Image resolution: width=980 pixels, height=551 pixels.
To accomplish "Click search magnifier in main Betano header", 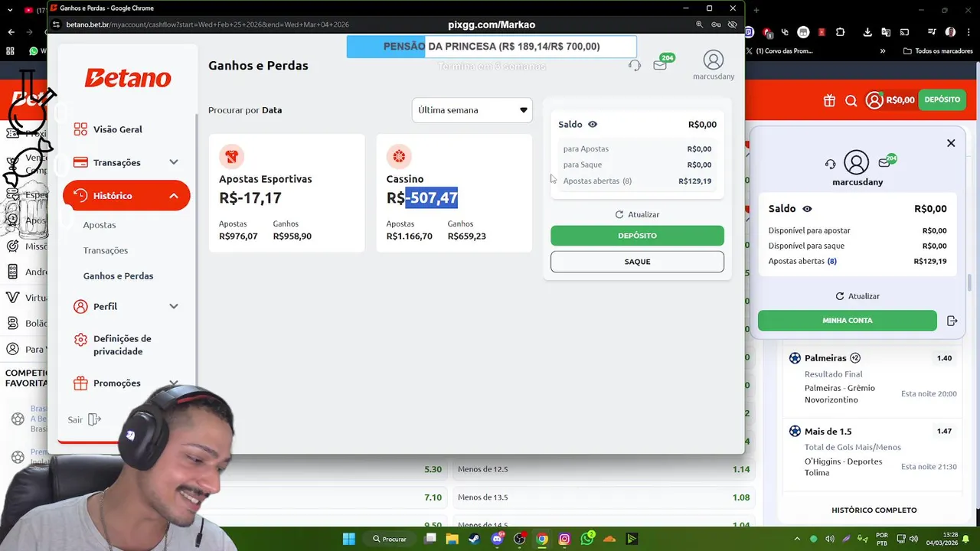I will (851, 100).
